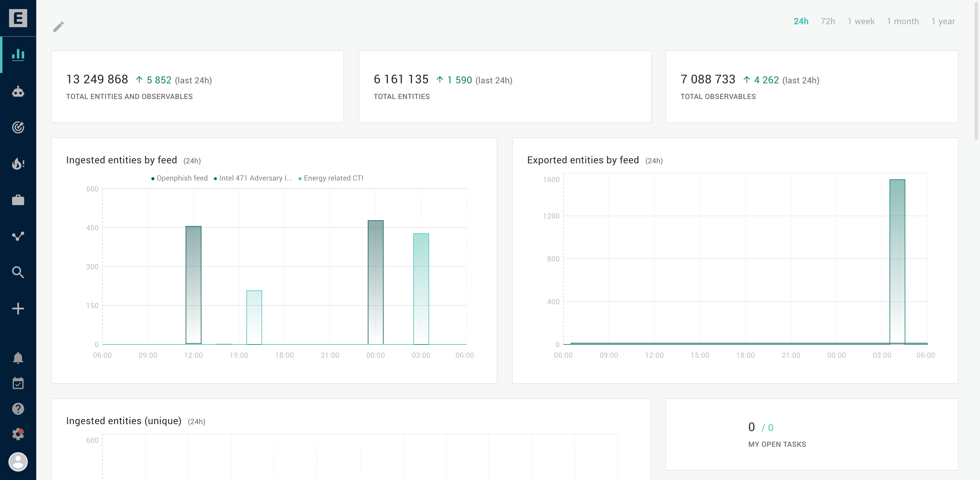980x480 pixels.
Task: Click the plus icon to create new content
Action: [x=18, y=309]
